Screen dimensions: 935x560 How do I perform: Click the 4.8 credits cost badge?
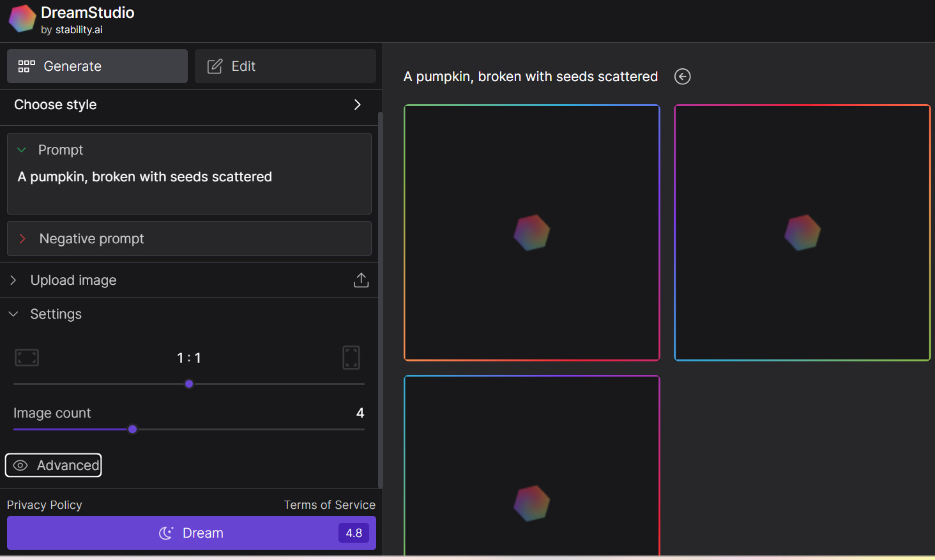click(x=354, y=533)
